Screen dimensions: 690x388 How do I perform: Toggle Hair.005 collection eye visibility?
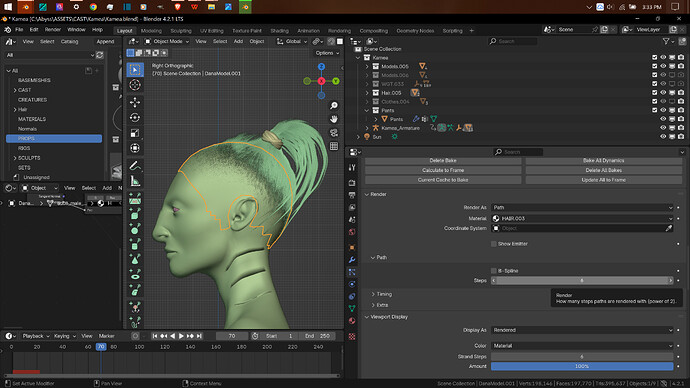coord(663,93)
